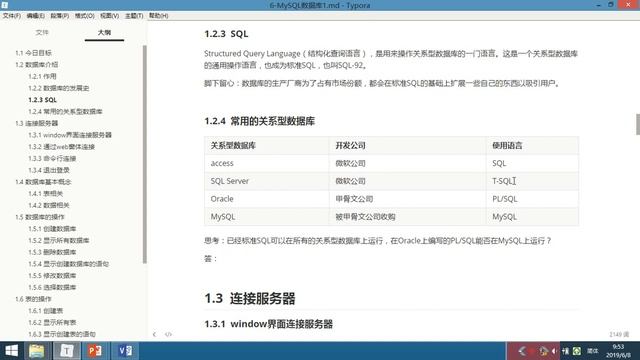Click the word count in status bar
This screenshot has height=360, width=640.
coord(619,334)
